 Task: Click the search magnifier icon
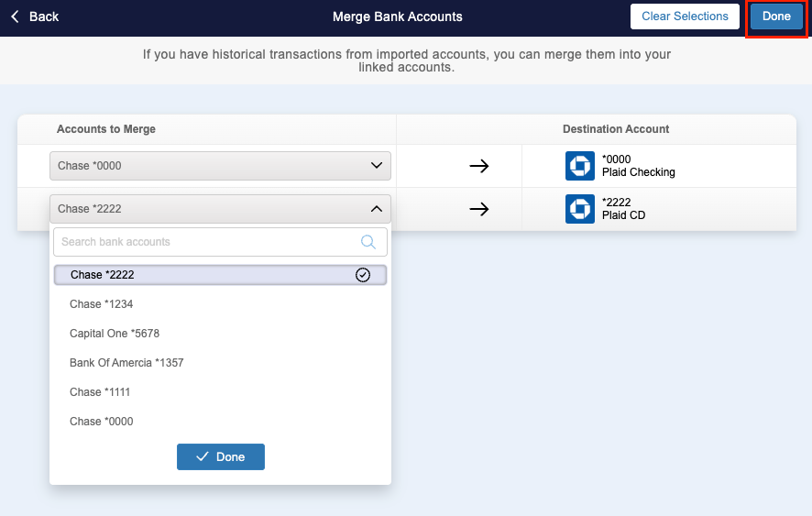coord(368,242)
